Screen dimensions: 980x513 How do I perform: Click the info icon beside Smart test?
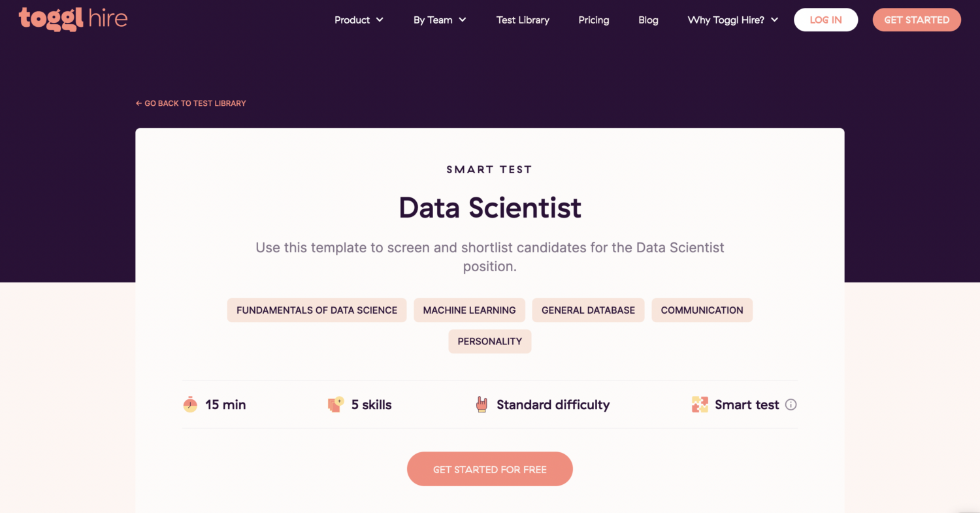[x=791, y=405]
